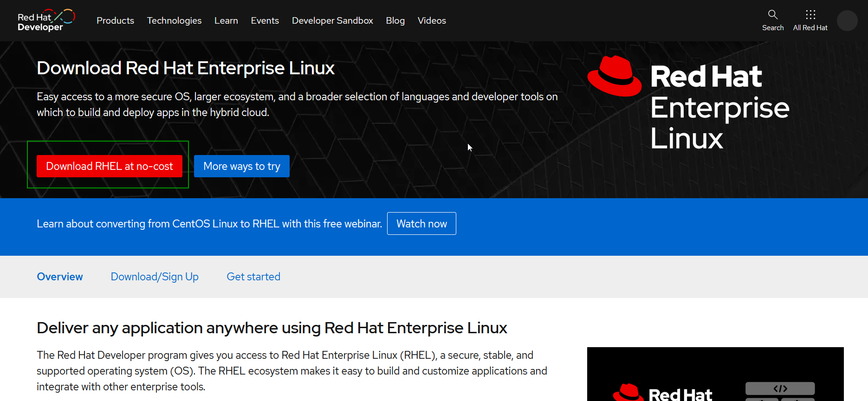Image resolution: width=868 pixels, height=401 pixels.
Task: Click the Red Hat Developer logo
Action: coord(46,20)
